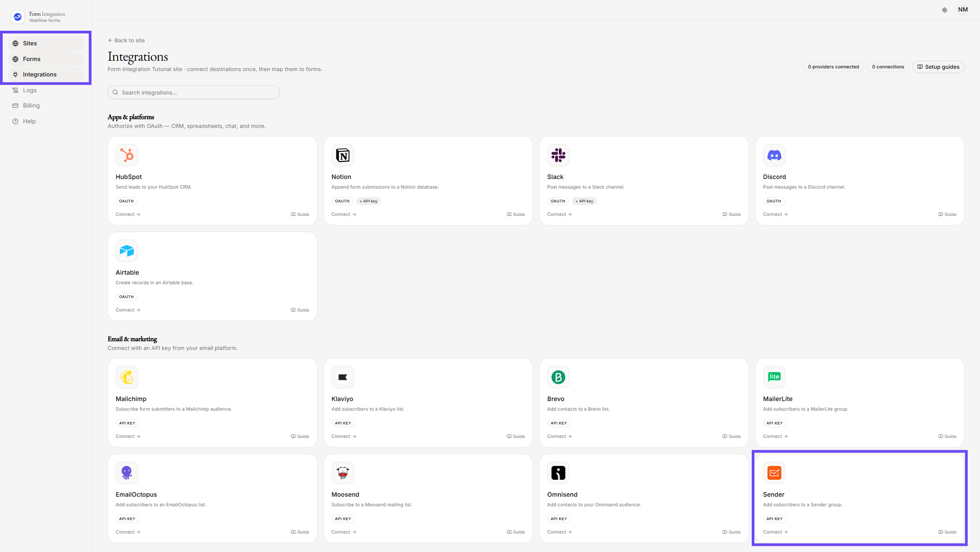Screen dimensions: 980x552
Task: Click the OAUTH tag on HubSpot card
Action: (126, 201)
